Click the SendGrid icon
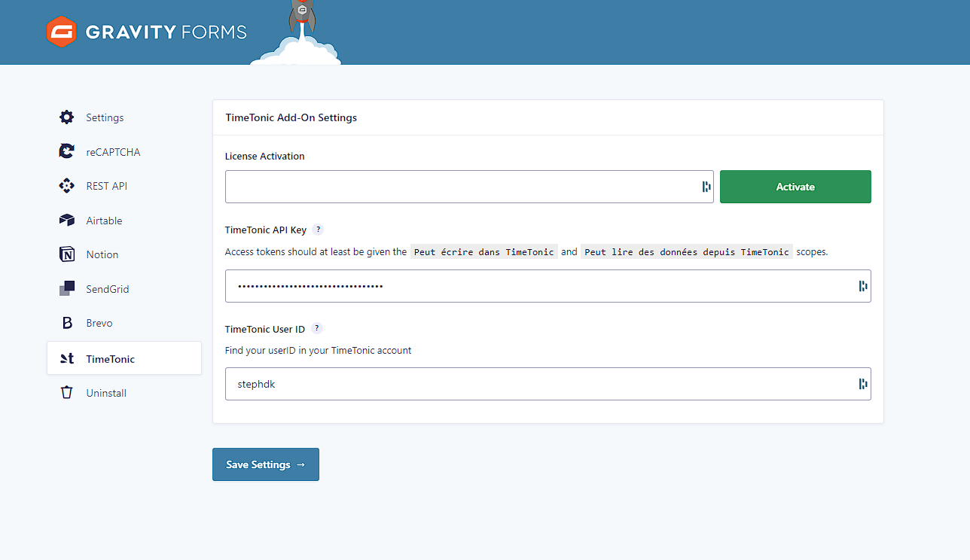 pyautogui.click(x=67, y=289)
